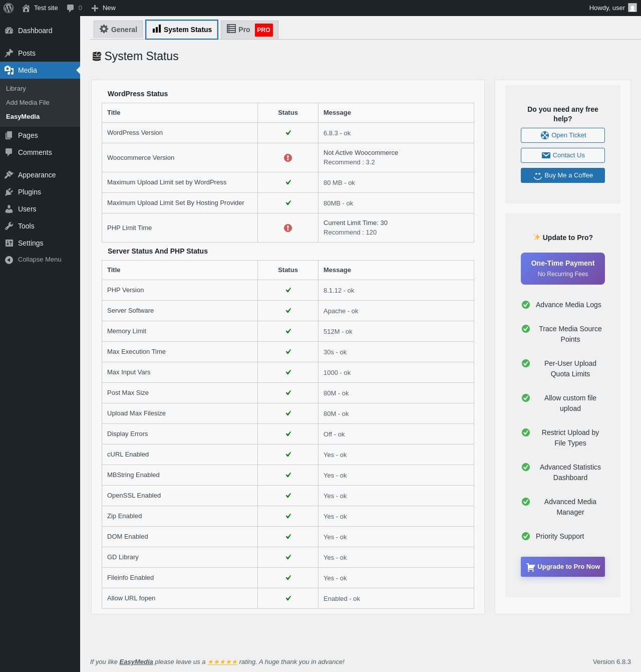Collapse the admin sidebar menu
641x672 pixels.
point(34,260)
